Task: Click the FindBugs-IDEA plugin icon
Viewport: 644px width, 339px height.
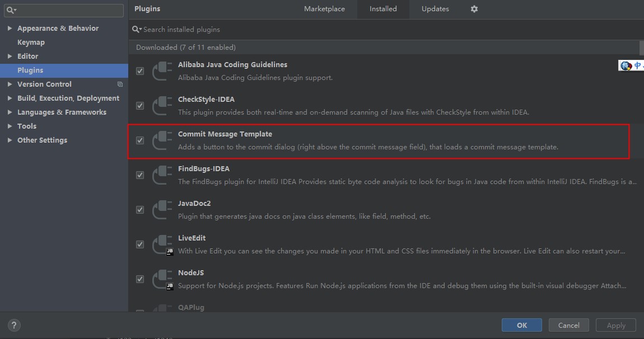Action: [162, 175]
